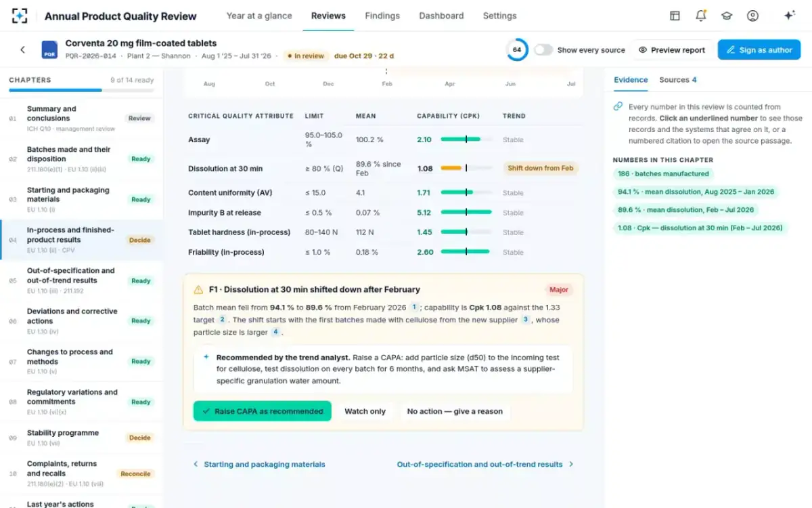Click Cpk value 5.12 for Impurity B
This screenshot has width=812, height=508.
point(424,213)
